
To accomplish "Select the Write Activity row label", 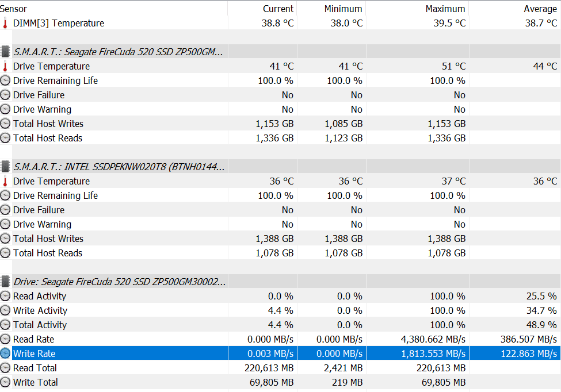I will (40, 310).
